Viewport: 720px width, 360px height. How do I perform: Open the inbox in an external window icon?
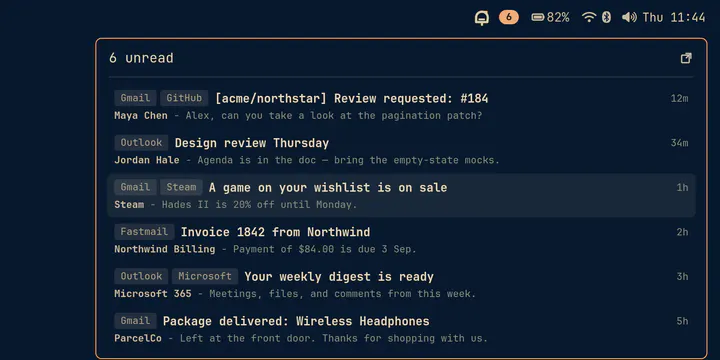pyautogui.click(x=686, y=58)
